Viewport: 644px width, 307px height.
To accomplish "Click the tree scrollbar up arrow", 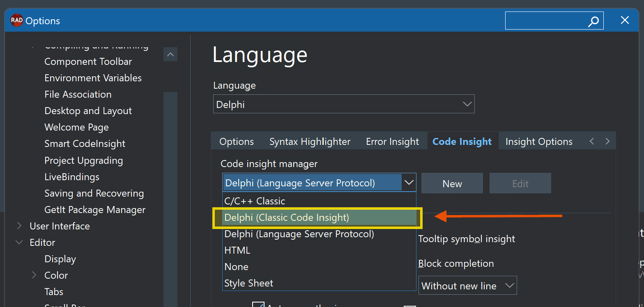I will pyautogui.click(x=170, y=54).
